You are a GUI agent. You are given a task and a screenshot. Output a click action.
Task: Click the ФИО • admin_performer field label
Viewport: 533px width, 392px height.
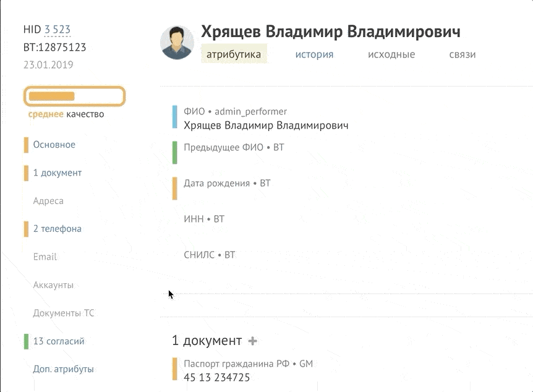(235, 111)
